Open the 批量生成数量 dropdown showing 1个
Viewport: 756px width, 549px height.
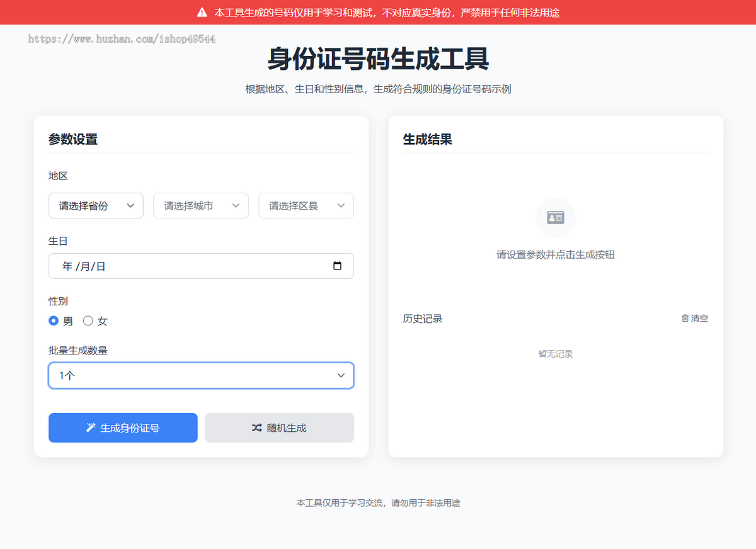[x=201, y=375]
